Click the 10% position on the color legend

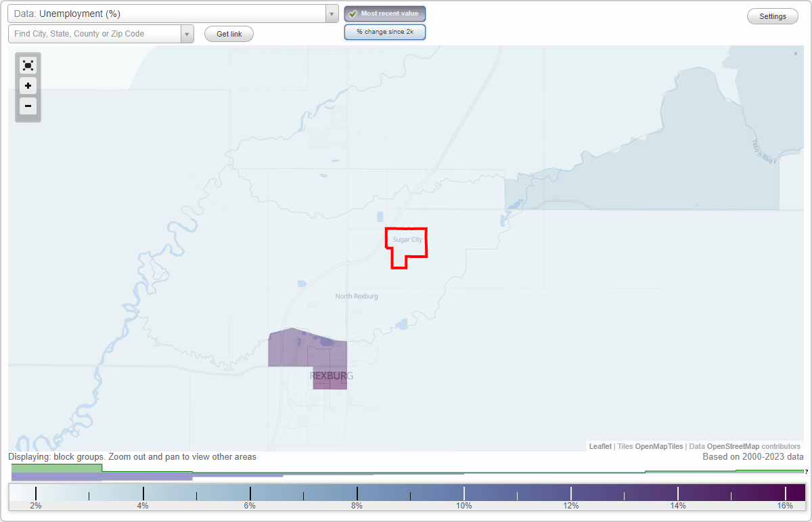464,492
